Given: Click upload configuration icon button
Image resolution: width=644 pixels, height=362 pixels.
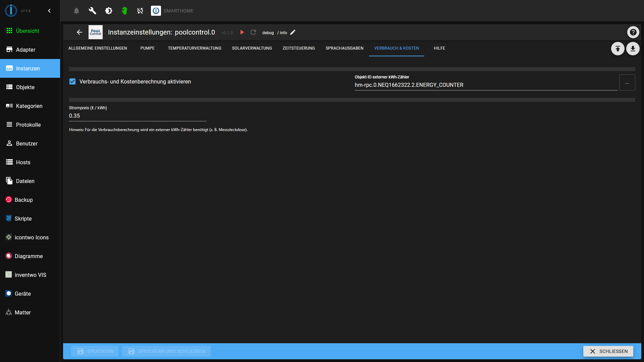Looking at the screenshot, I should pyautogui.click(x=618, y=49).
